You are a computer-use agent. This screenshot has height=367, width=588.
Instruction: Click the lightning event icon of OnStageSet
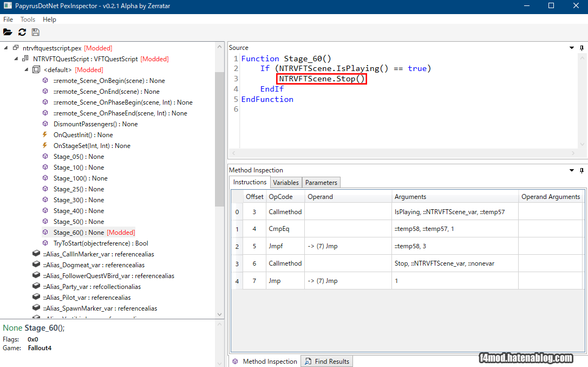45,145
